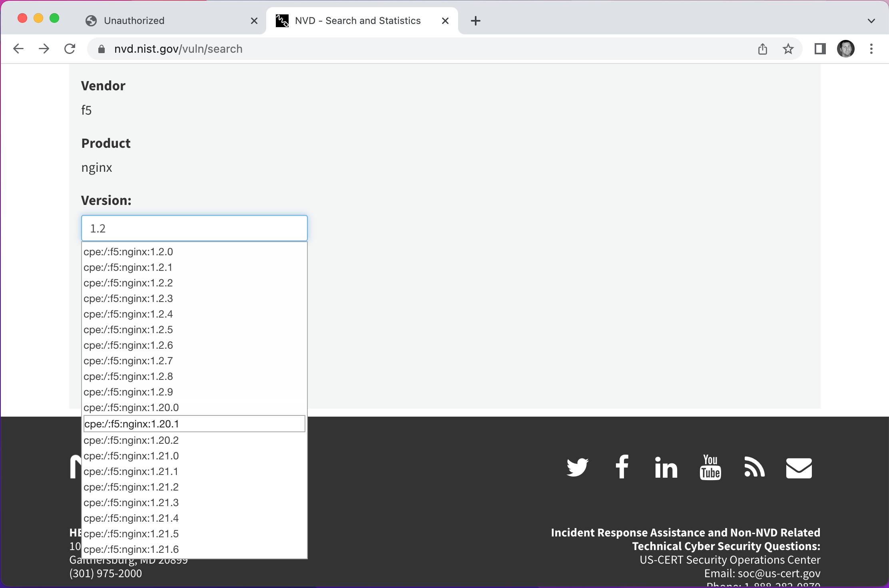889x588 pixels.
Task: Click the browser bookmark star icon
Action: (788, 48)
